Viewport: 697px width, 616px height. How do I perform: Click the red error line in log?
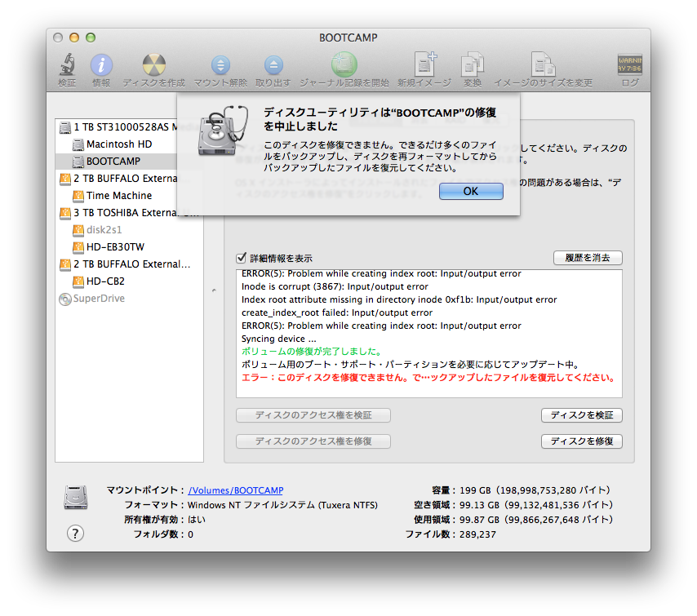pyautogui.click(x=429, y=377)
